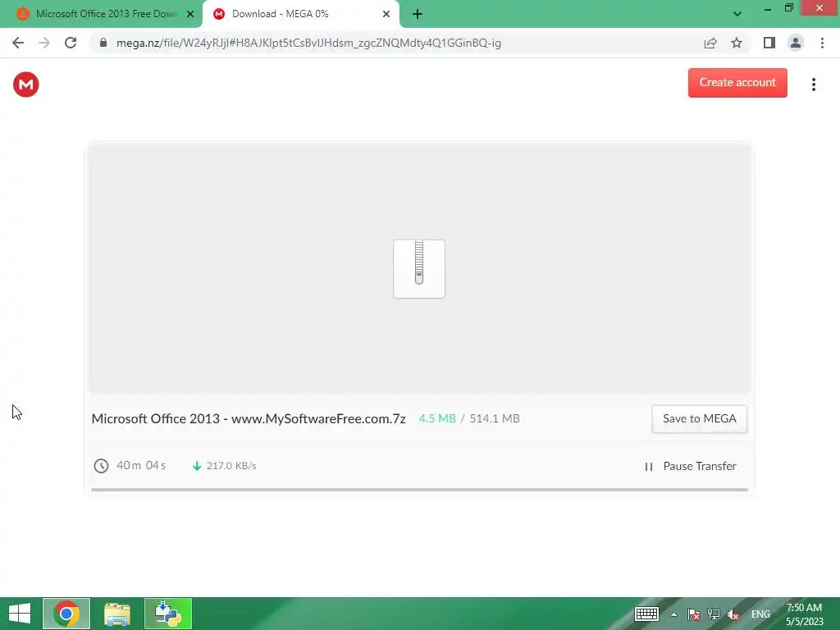
Task: Open the on-screen touch keyboard
Action: click(646, 614)
